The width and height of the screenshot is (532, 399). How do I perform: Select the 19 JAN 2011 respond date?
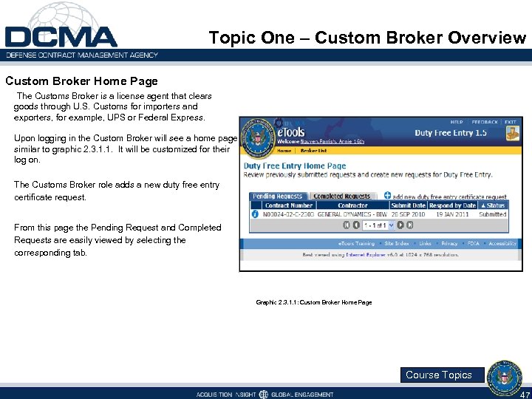click(x=452, y=214)
